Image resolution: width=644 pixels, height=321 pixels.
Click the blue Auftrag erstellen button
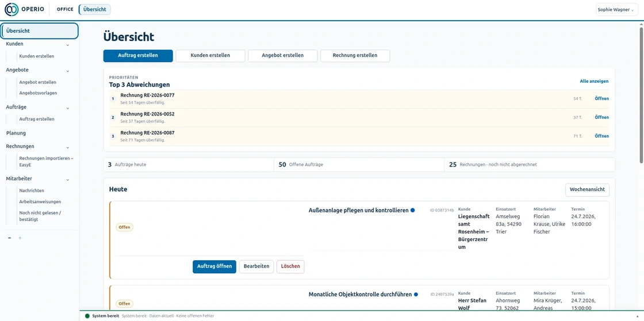coord(138,56)
